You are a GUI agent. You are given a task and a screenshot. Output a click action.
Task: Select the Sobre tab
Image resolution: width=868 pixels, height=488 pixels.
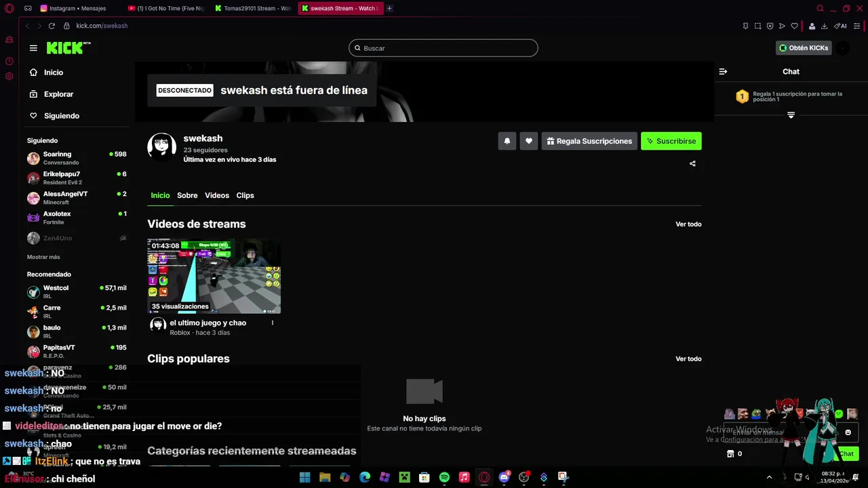pyautogui.click(x=187, y=195)
